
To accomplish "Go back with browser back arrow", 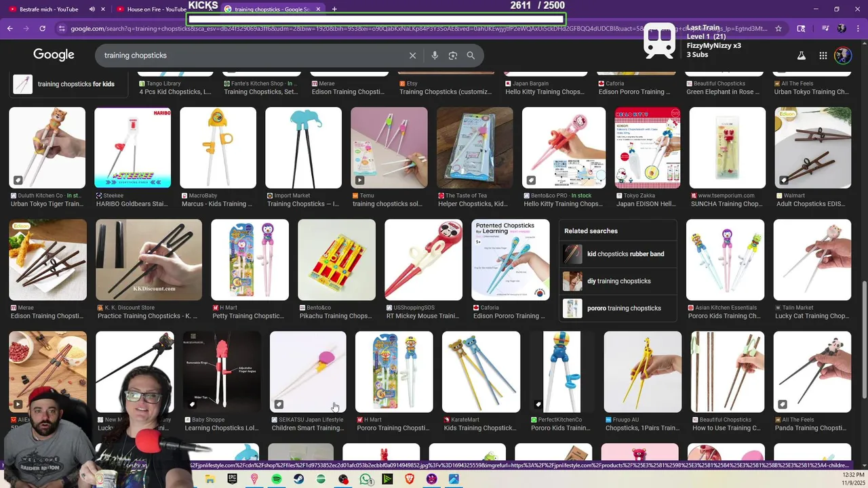I will pyautogui.click(x=9, y=28).
